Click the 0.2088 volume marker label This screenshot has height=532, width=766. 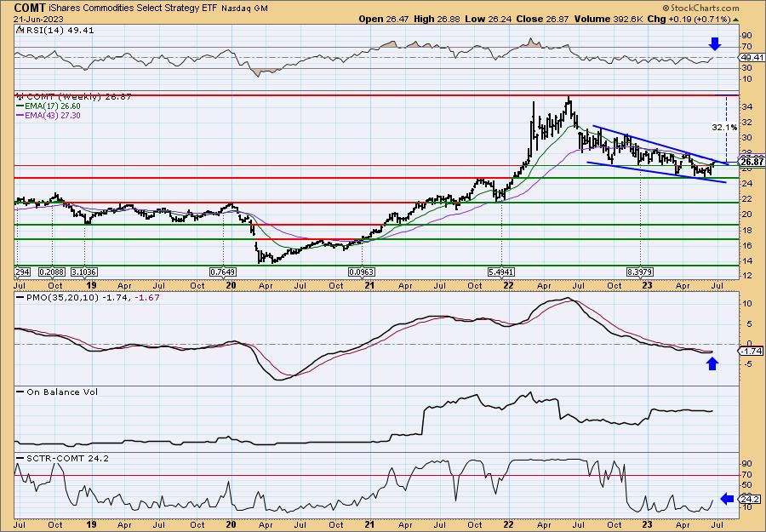coord(54,272)
